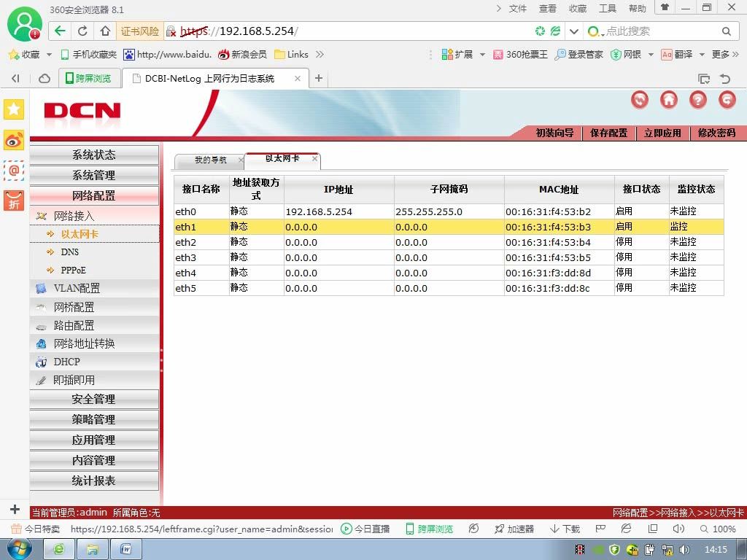Open the tab list window icon
This screenshot has height=560, width=747.
coord(704,79)
